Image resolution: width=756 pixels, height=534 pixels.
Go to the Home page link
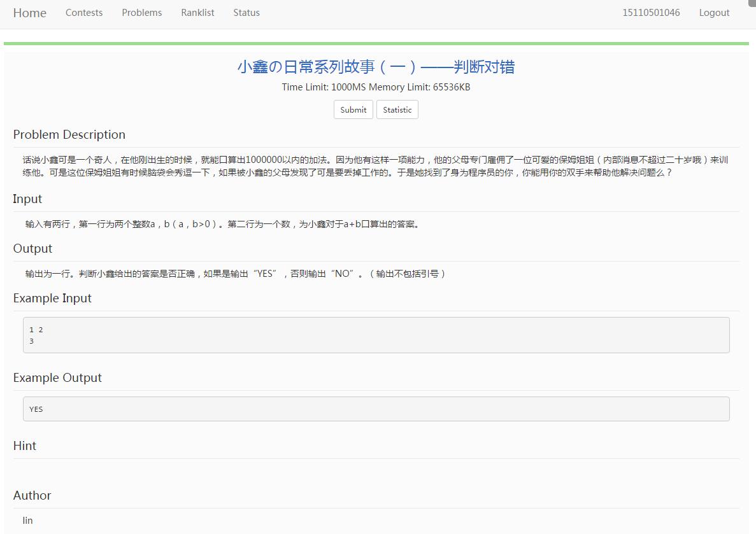pyautogui.click(x=29, y=13)
